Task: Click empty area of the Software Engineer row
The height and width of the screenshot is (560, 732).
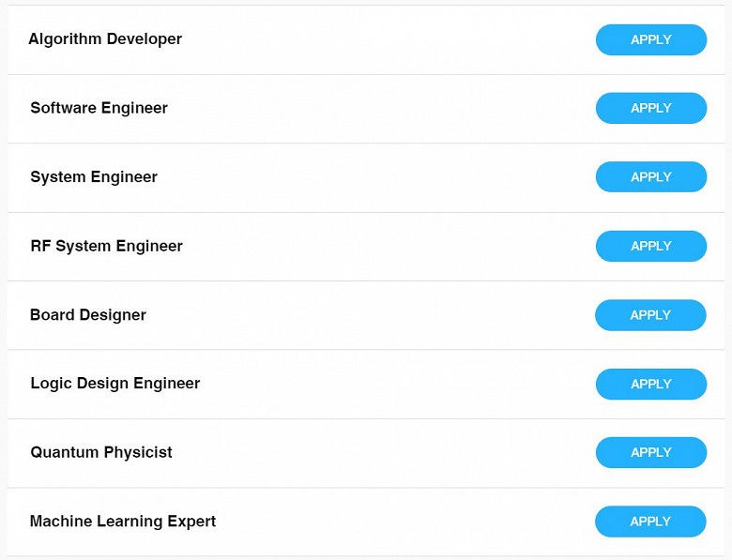Action: coord(375,109)
